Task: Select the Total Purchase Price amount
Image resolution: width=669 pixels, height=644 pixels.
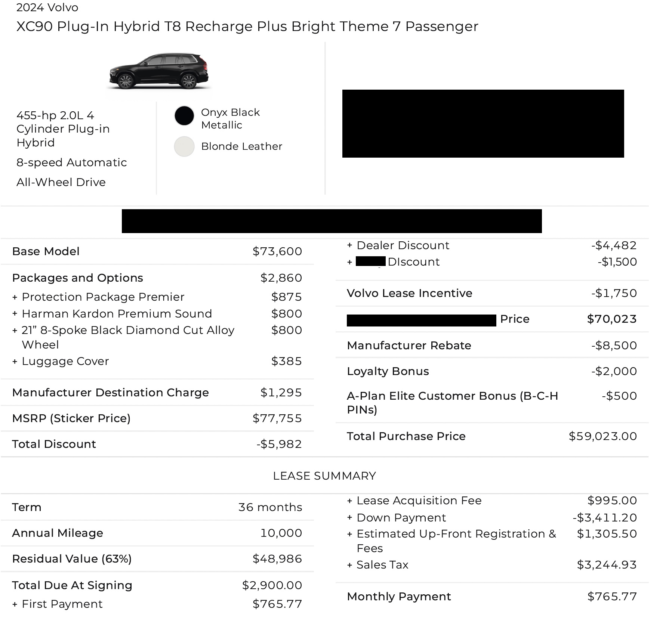Action: click(603, 436)
